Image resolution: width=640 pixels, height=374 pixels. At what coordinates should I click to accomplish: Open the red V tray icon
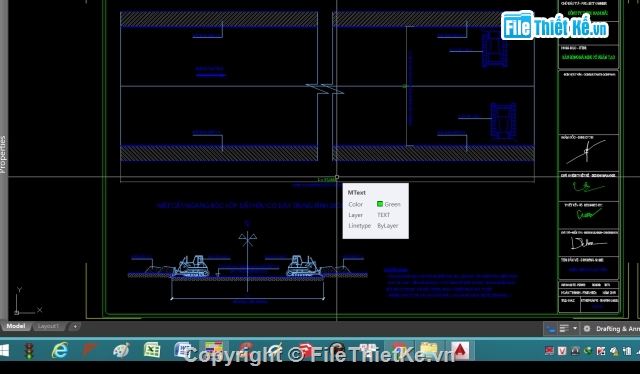tap(562, 351)
